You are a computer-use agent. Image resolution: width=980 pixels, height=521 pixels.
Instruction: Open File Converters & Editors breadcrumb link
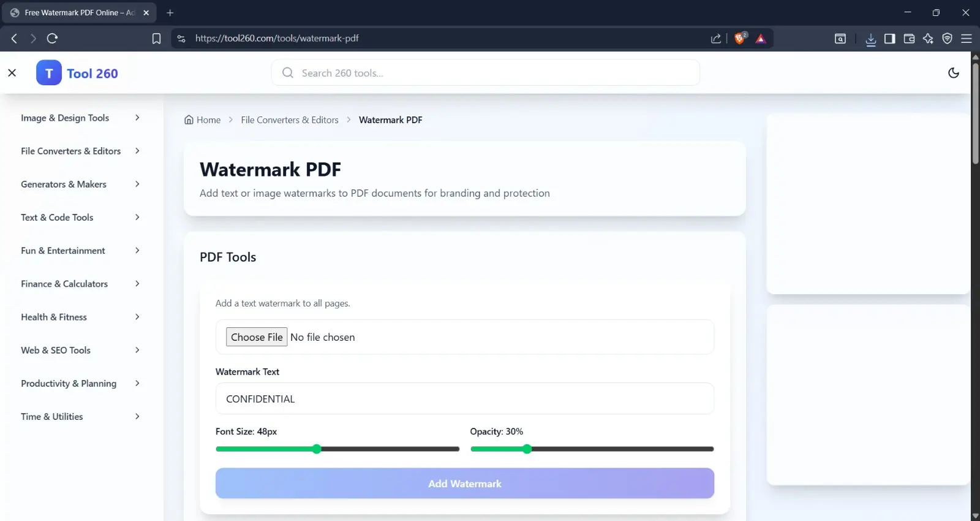(x=290, y=120)
